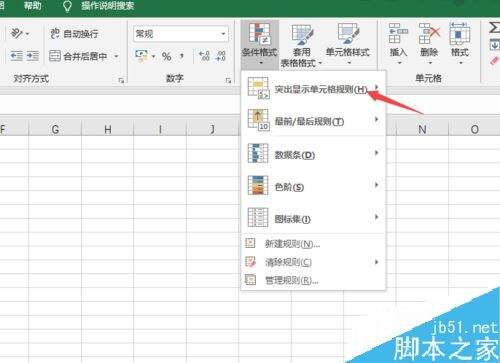The image size is (500, 363).
Task: Open Top/Bottom Rules (最前/最后规则)
Action: click(x=313, y=121)
